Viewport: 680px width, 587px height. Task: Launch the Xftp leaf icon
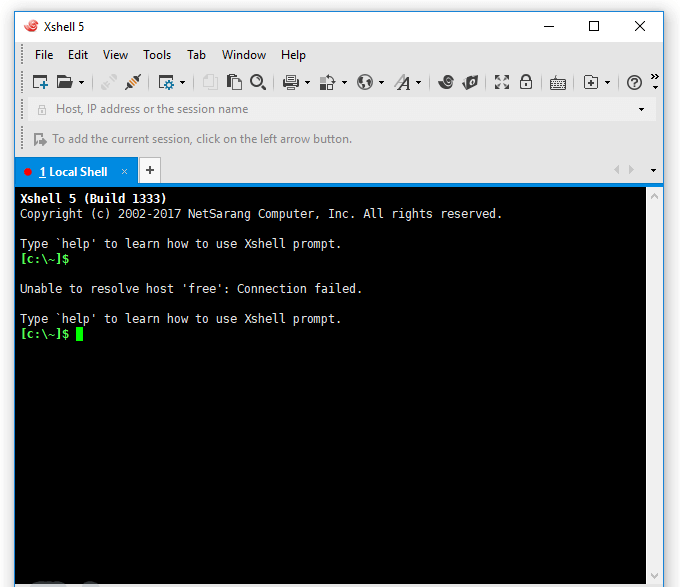470,82
